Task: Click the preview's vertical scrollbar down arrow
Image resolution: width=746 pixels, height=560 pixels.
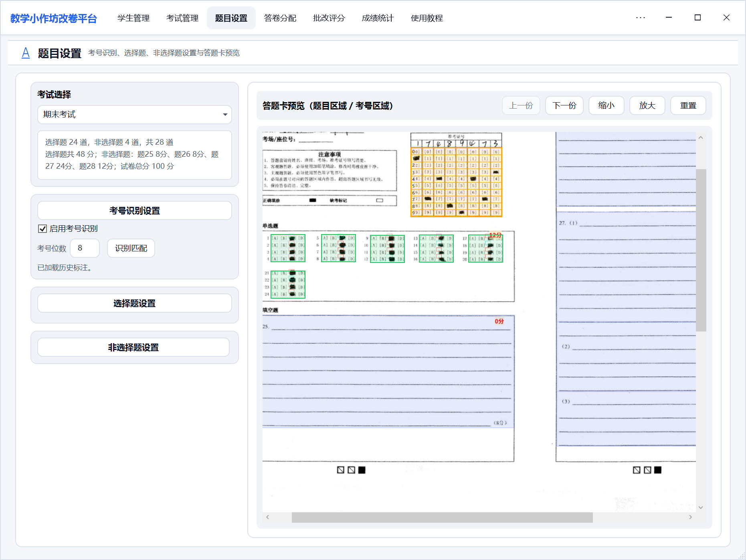Action: pyautogui.click(x=700, y=507)
